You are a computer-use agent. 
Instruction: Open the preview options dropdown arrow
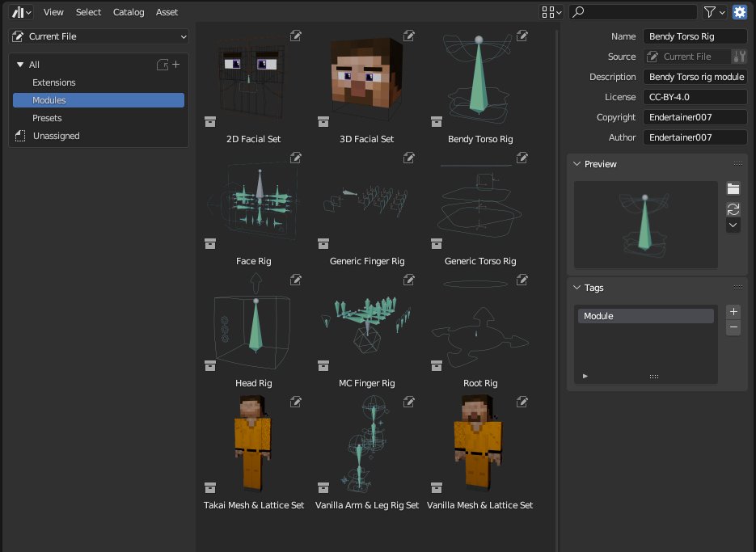(733, 225)
